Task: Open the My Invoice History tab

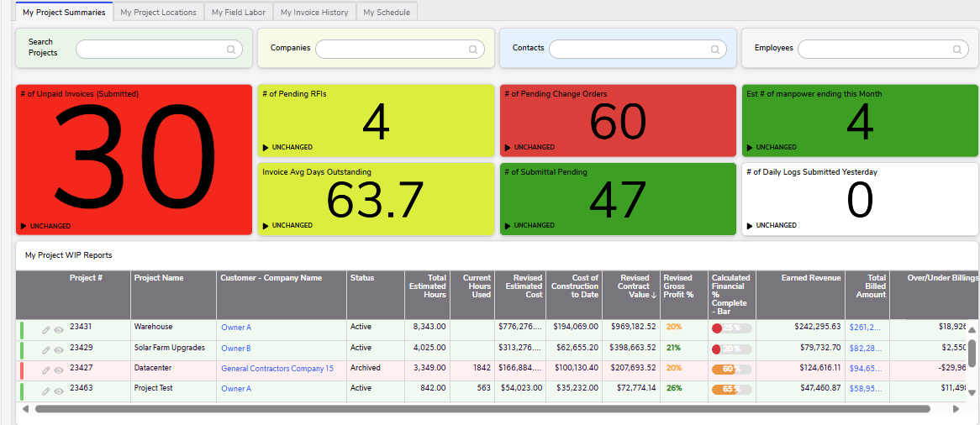Action: (314, 12)
